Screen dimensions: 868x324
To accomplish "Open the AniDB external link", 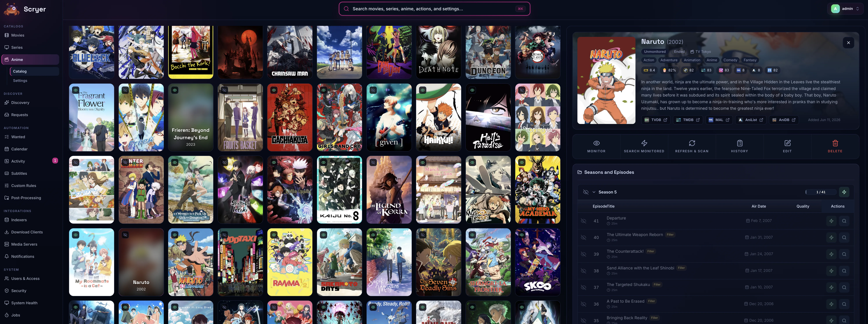I will pos(784,120).
